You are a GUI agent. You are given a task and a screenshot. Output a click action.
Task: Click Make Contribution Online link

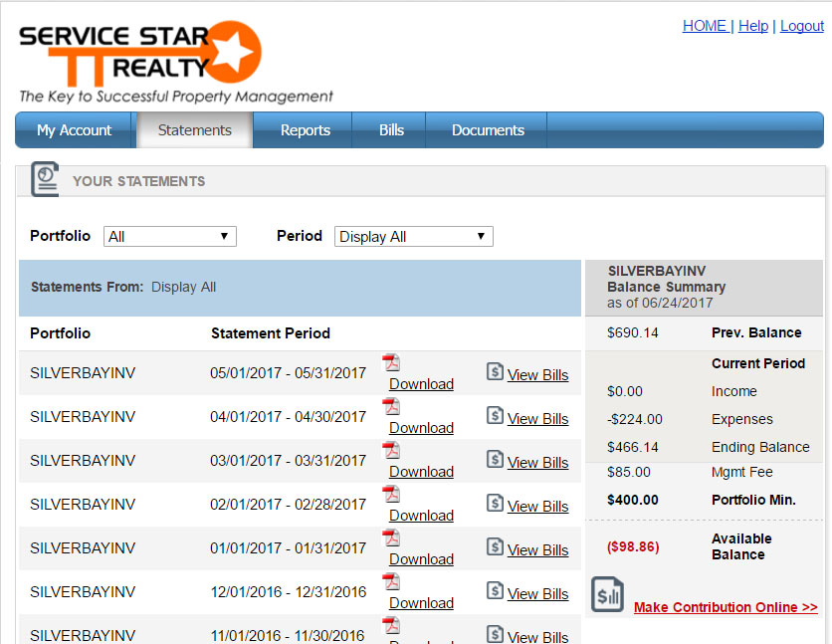pos(725,607)
